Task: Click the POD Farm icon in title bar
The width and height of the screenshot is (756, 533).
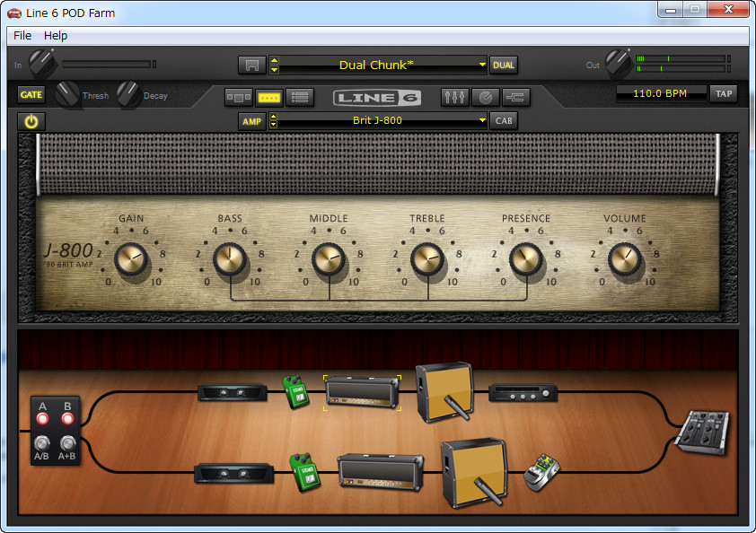Action: tap(14, 13)
